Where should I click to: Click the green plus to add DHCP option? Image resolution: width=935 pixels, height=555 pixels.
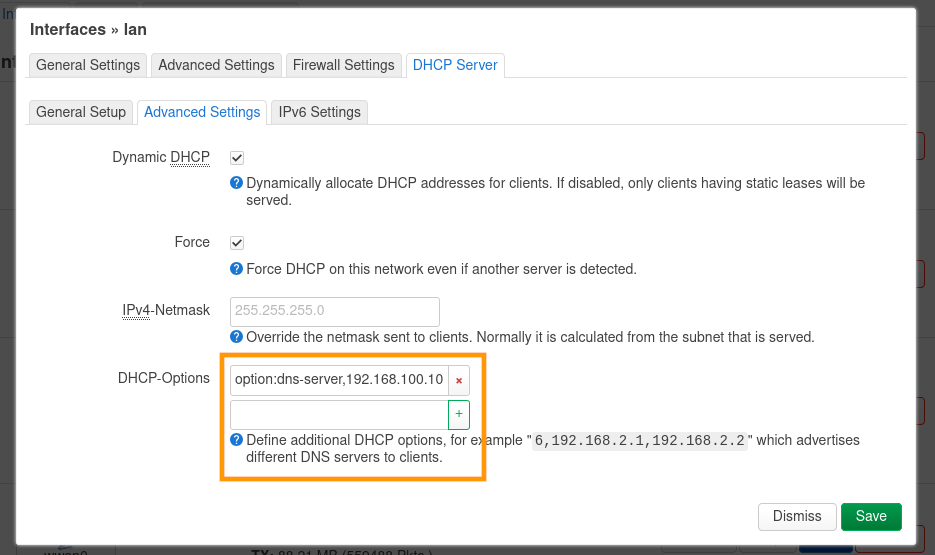click(459, 414)
